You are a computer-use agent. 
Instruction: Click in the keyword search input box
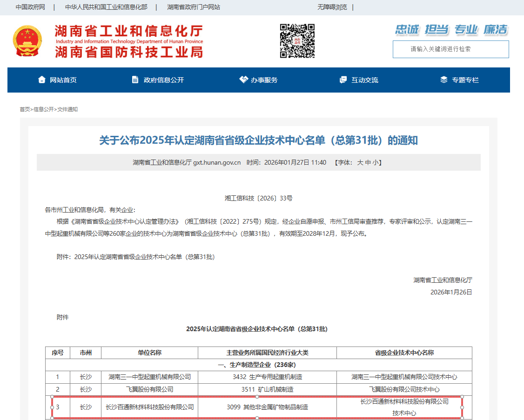click(450, 49)
